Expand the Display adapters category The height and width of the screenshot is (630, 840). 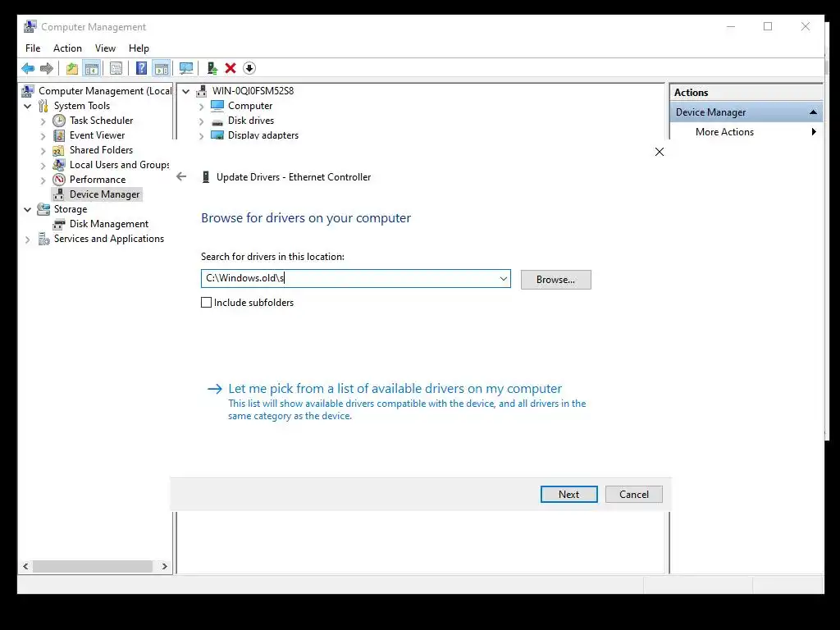[x=202, y=136]
